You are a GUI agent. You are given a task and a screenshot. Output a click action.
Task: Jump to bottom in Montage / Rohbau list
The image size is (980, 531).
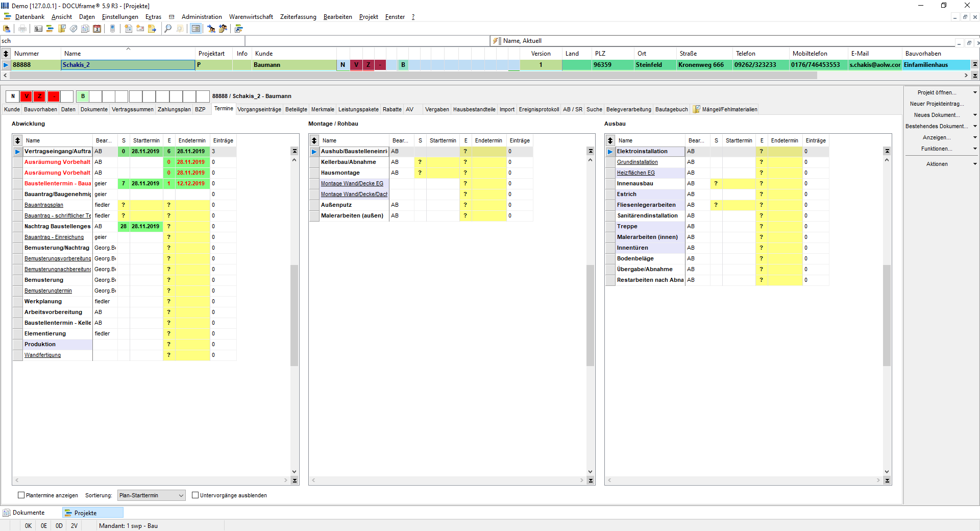click(591, 480)
